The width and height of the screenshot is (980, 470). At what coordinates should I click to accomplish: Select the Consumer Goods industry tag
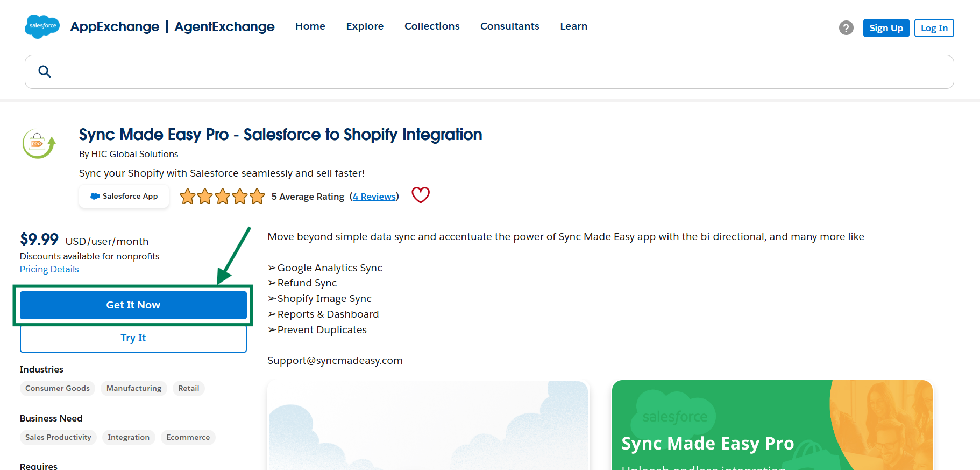(58, 388)
